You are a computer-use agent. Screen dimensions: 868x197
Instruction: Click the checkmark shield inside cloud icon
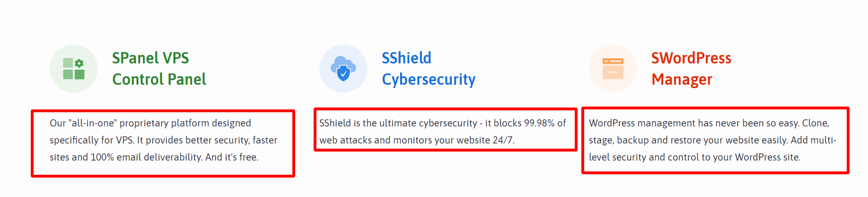(x=343, y=73)
